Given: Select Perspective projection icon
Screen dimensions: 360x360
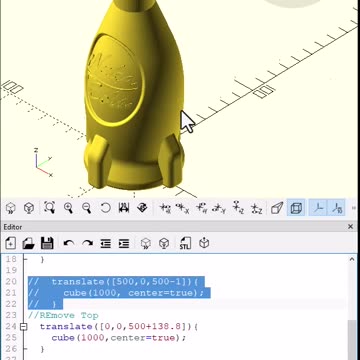Looking at the screenshot, I should pos(277,208).
